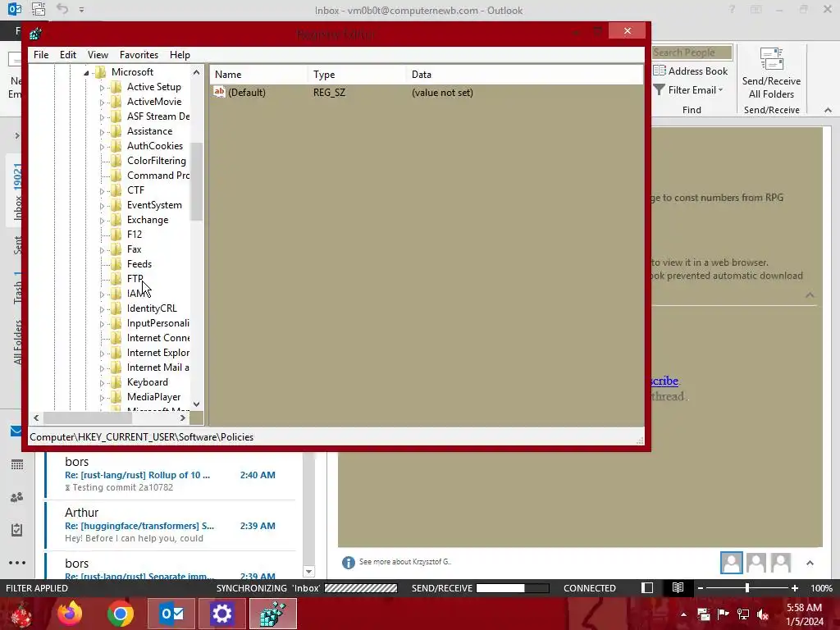The image size is (840, 630).
Task: Open Arthur's huggingface/transformers email
Action: [171, 526]
